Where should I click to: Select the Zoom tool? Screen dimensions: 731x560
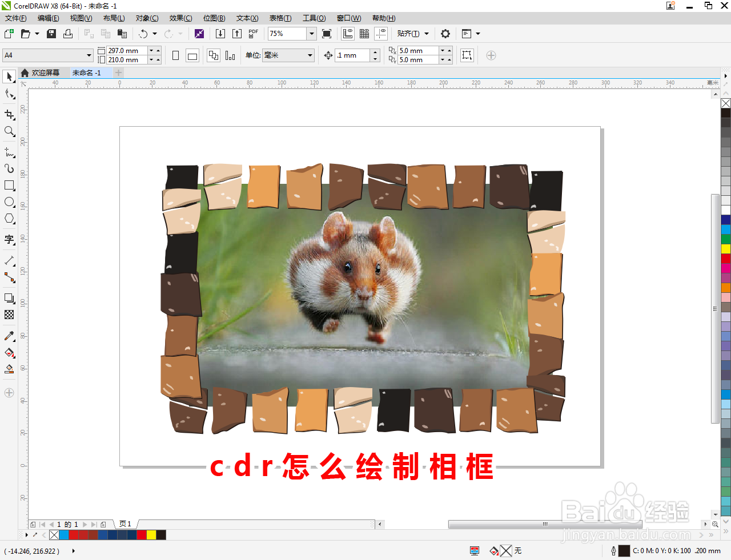click(x=9, y=131)
